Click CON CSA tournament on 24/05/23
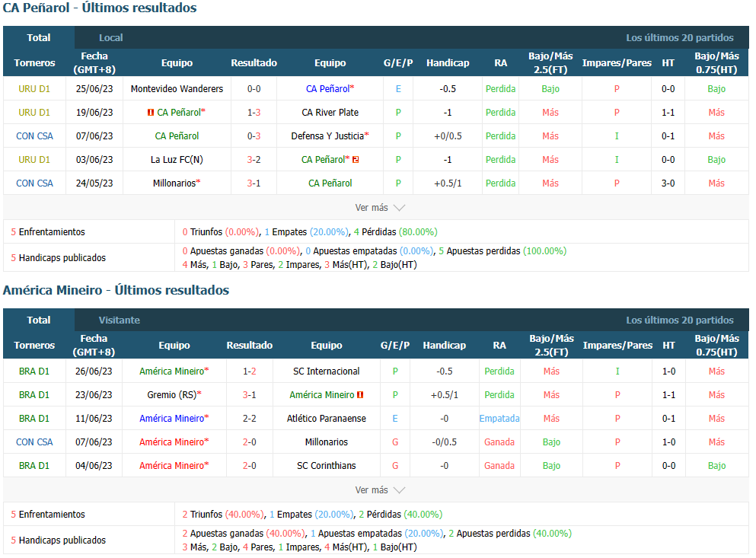Viewport: 756px width, 558px height. (35, 183)
